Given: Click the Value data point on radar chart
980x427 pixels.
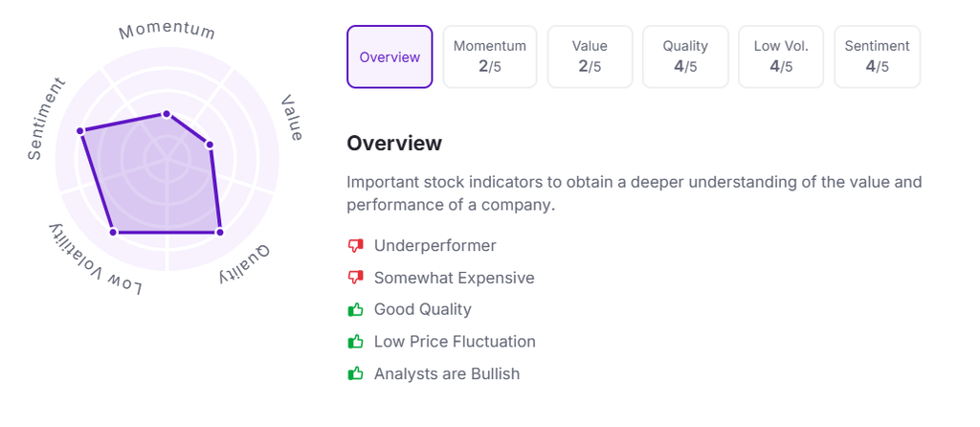Looking at the screenshot, I should click(x=210, y=146).
